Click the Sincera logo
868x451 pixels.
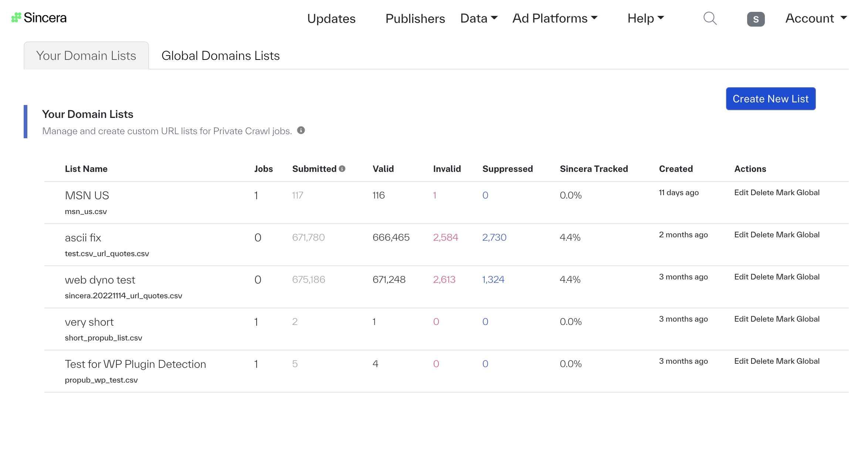39,18
